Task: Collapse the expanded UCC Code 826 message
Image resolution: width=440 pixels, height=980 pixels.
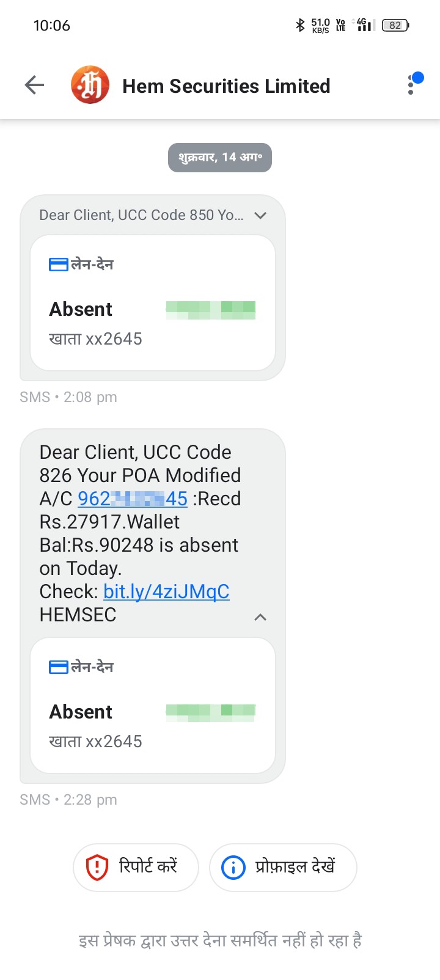Action: 260,617
